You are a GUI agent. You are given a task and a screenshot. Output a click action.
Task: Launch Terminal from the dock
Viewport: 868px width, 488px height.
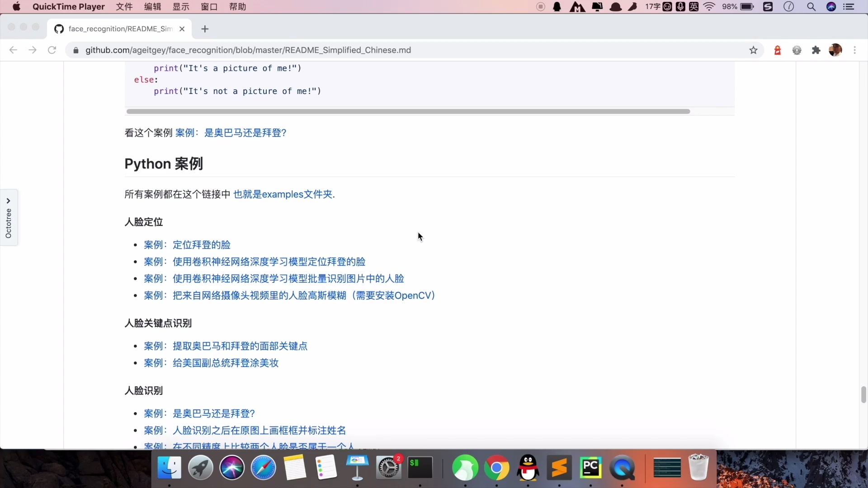(420, 468)
